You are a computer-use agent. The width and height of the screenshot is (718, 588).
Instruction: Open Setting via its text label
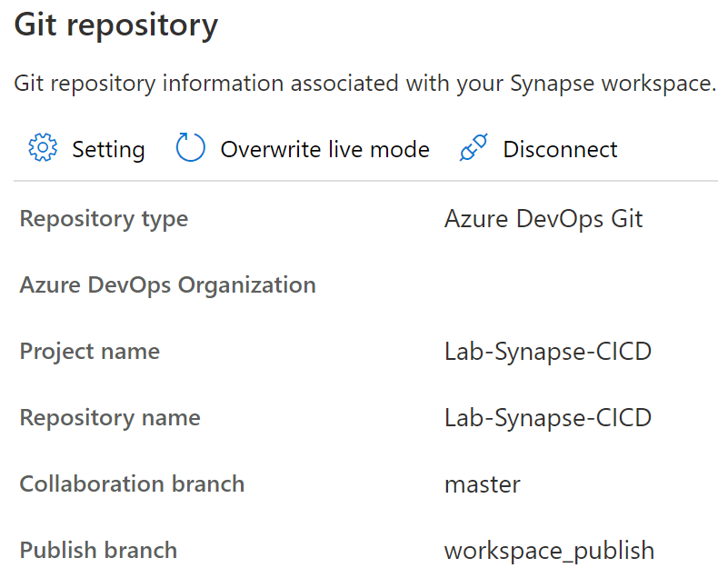coord(108,149)
